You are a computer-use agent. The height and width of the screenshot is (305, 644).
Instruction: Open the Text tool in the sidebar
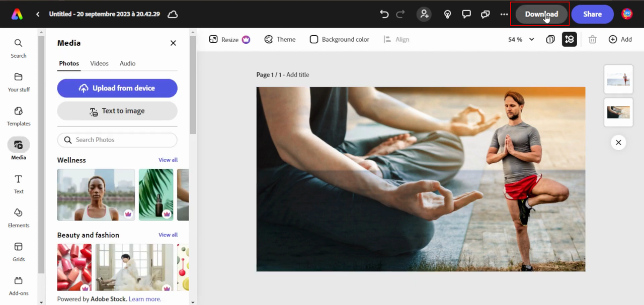click(19, 184)
